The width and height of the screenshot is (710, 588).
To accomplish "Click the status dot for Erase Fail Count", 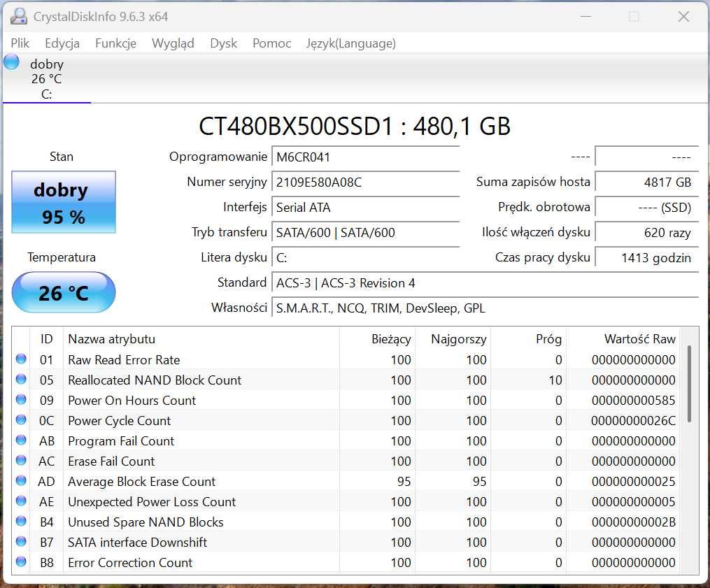I will pyautogui.click(x=21, y=460).
